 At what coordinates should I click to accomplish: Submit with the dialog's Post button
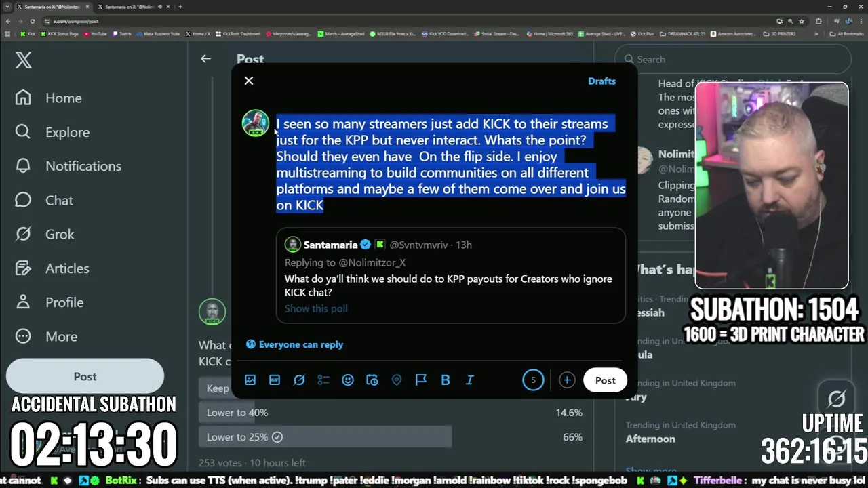(x=606, y=380)
